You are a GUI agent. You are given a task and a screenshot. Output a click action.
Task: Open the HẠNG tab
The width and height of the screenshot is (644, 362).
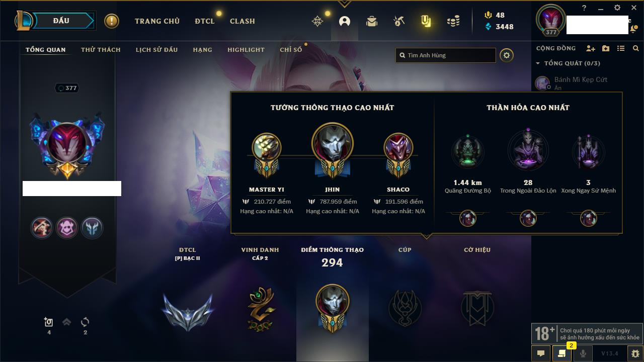click(x=202, y=50)
